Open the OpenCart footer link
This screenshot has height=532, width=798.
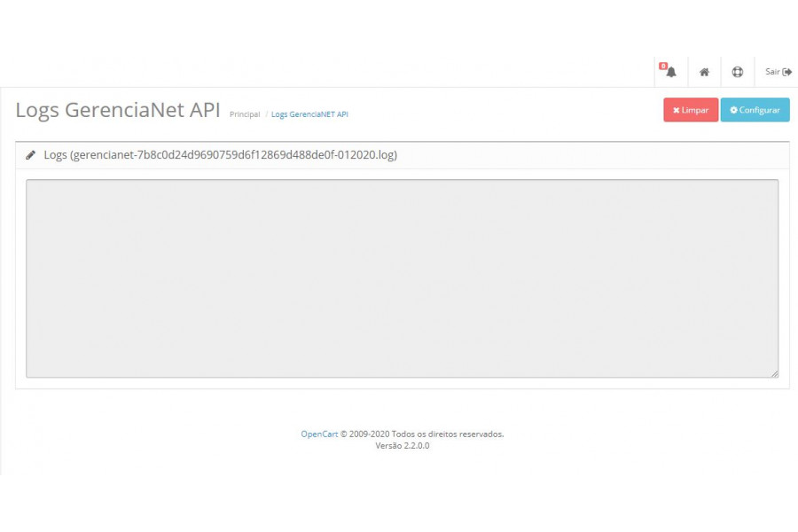click(x=319, y=434)
